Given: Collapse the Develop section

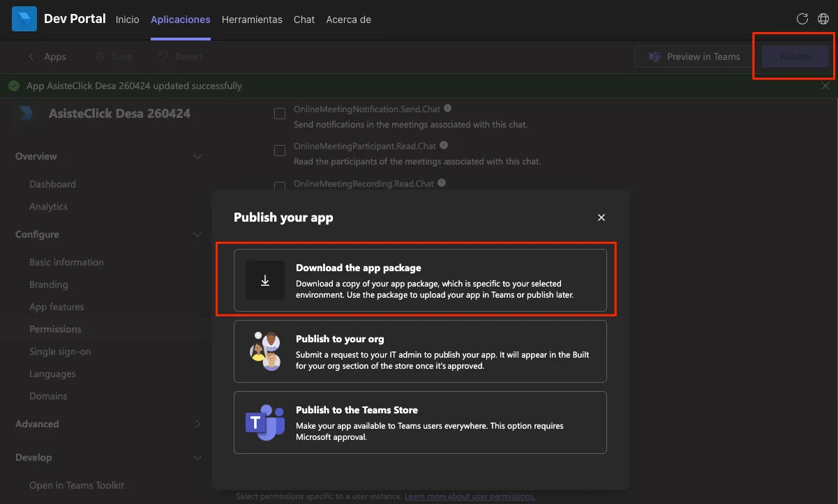Looking at the screenshot, I should click(x=197, y=457).
